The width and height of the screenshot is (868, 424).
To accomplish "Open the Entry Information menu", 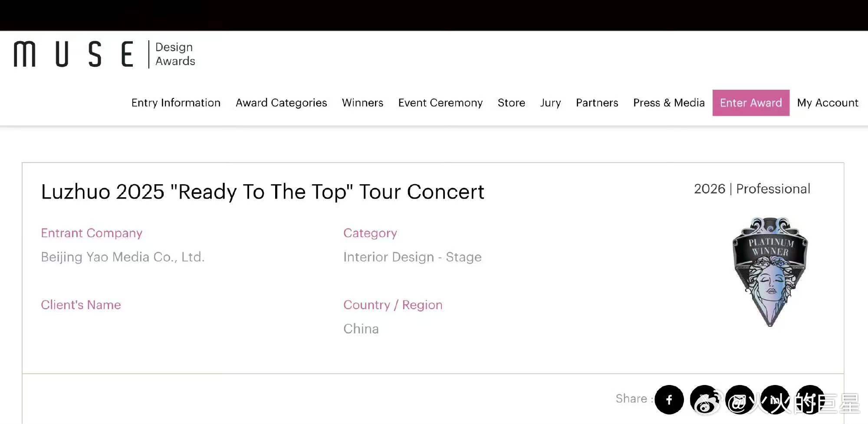I will click(176, 103).
